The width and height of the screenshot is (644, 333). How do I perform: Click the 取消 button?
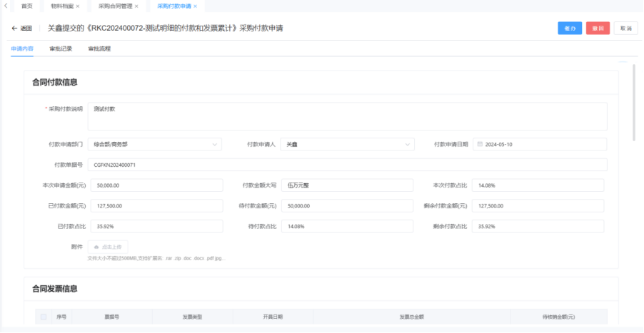click(x=625, y=29)
